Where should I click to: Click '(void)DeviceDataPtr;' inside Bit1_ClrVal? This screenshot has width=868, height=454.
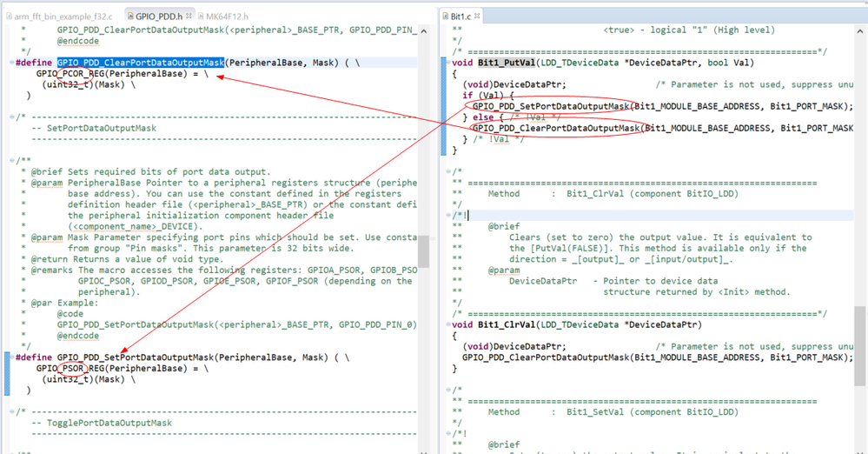point(514,346)
